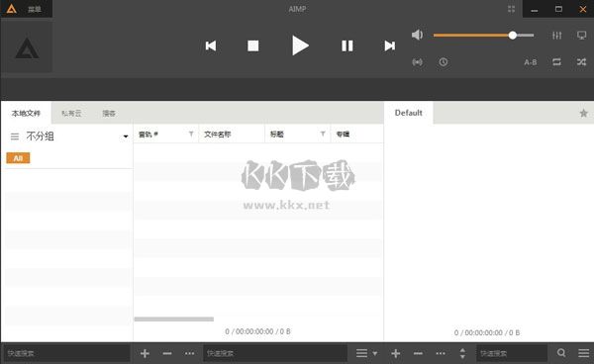
Task: Open the Default playlist tab
Action: pyautogui.click(x=408, y=113)
